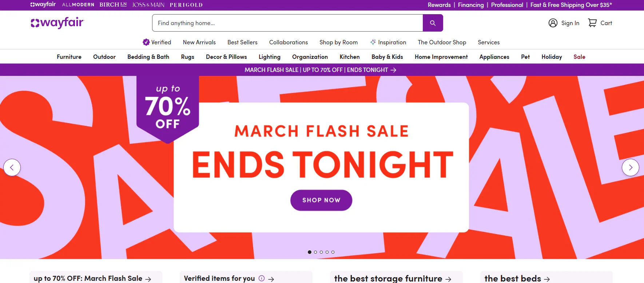Go back with left carousel chevron
The height and width of the screenshot is (283, 644).
click(x=12, y=167)
